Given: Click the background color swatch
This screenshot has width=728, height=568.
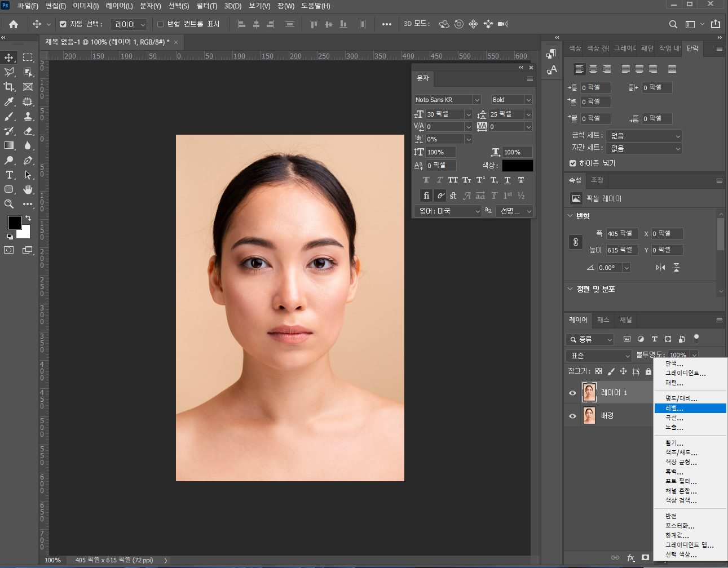Looking at the screenshot, I should point(25,234).
